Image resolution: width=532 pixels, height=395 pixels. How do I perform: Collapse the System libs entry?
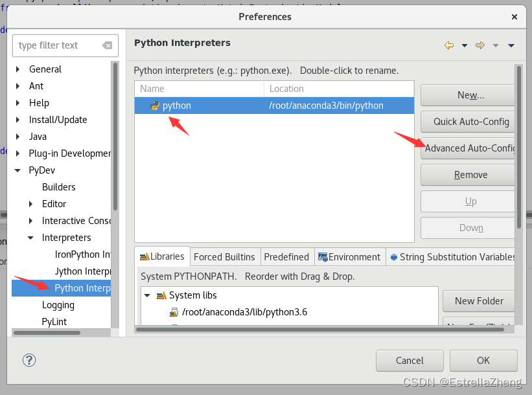pos(147,295)
